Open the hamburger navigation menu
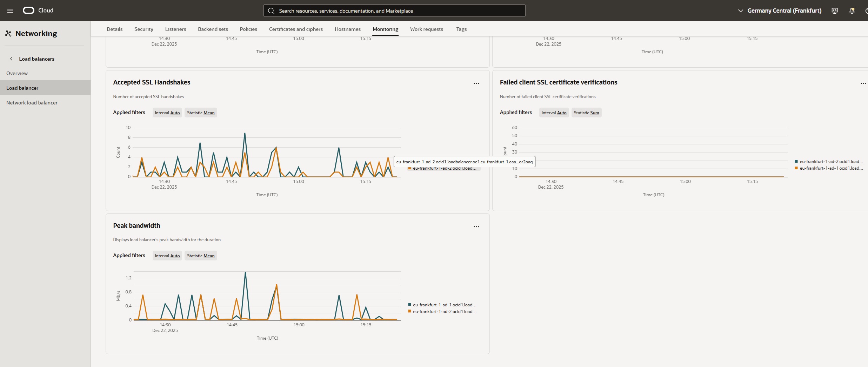The image size is (868, 367). [x=10, y=11]
